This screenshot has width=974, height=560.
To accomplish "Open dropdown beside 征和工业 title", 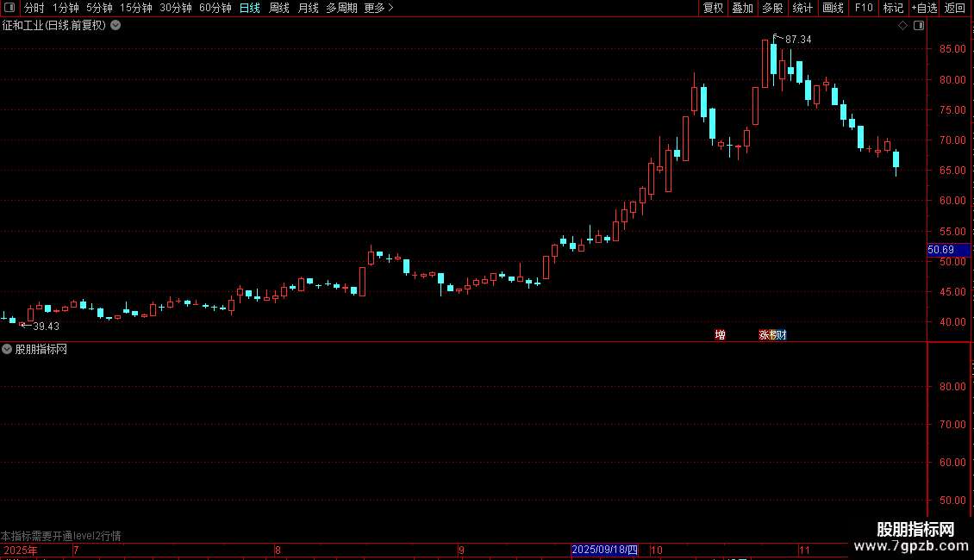I will 116,26.
